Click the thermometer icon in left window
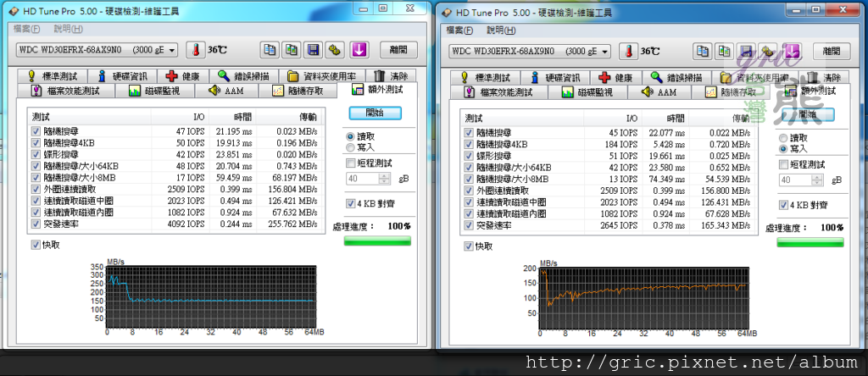The image size is (868, 376). pyautogui.click(x=196, y=50)
